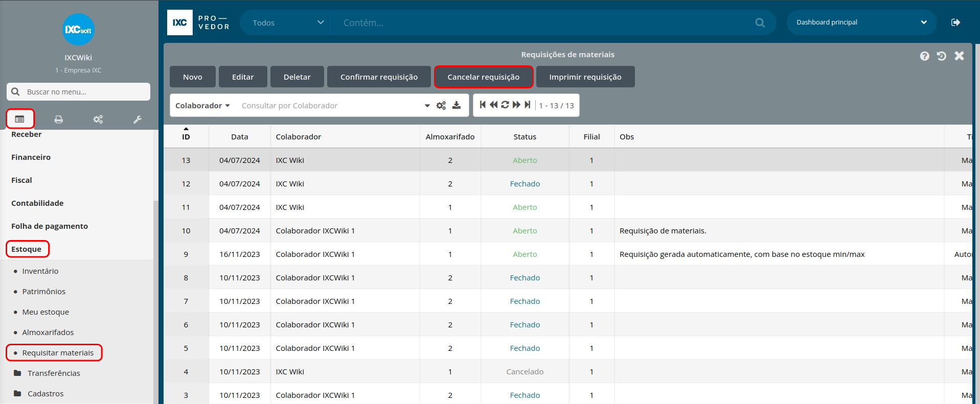Select requisition row with ID 3

tap(568, 394)
